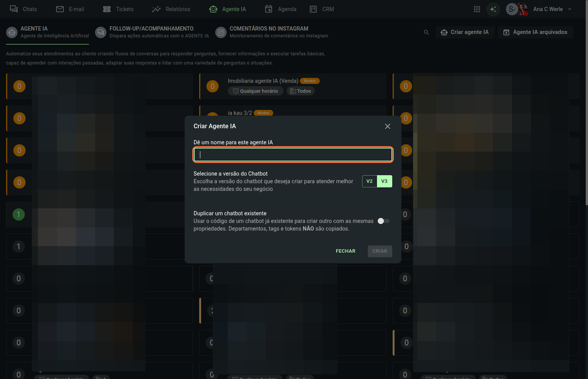Click the Follow-up chat bubble icon

pyautogui.click(x=101, y=32)
